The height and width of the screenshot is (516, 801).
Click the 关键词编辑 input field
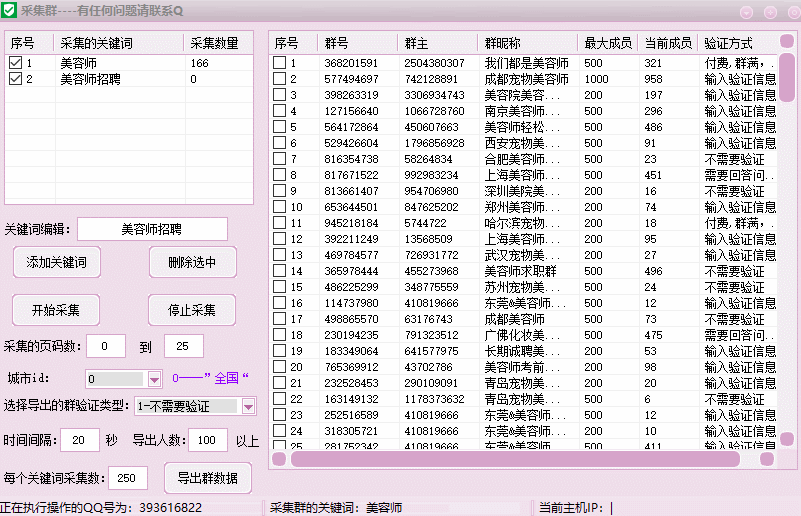click(152, 229)
